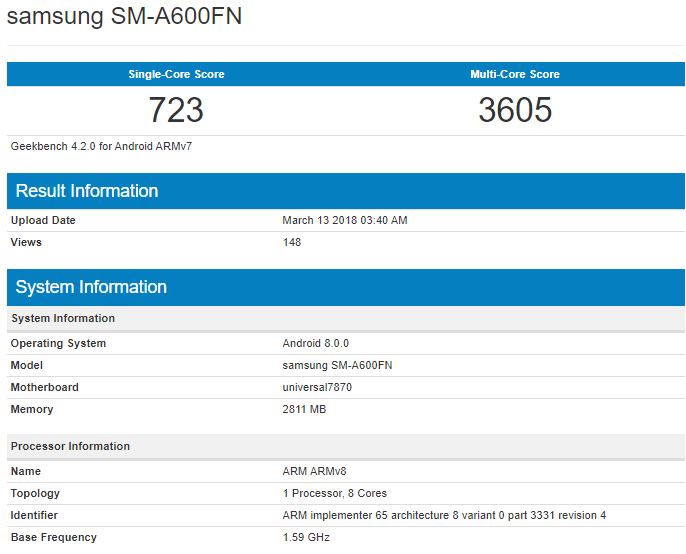The height and width of the screenshot is (554, 686).
Task: Select the Single-Core Score header
Action: click(x=176, y=74)
